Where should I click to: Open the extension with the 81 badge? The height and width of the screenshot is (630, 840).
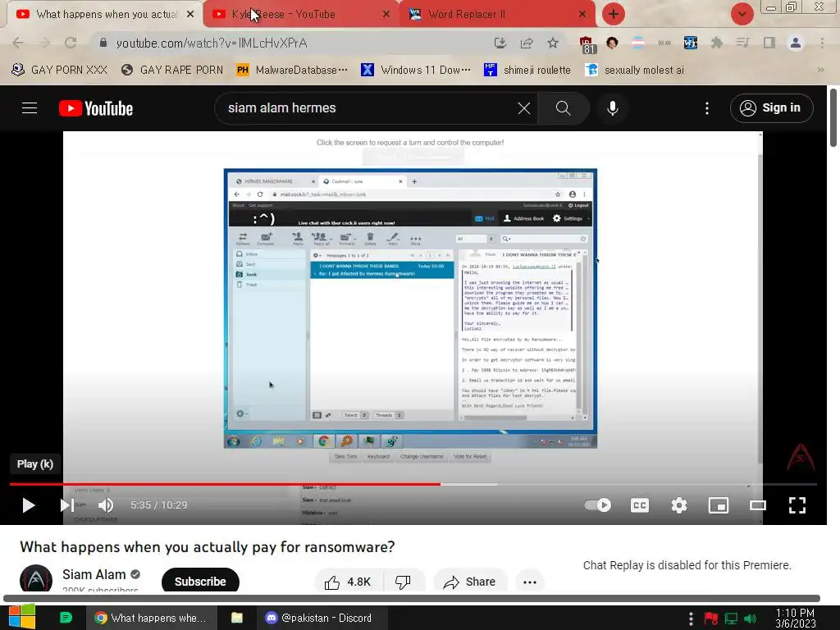click(587, 44)
